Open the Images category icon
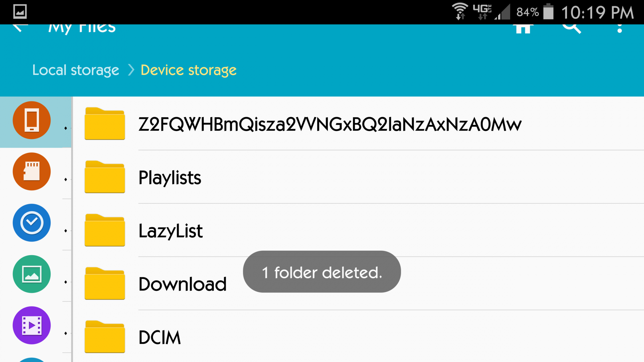 coord(32,274)
